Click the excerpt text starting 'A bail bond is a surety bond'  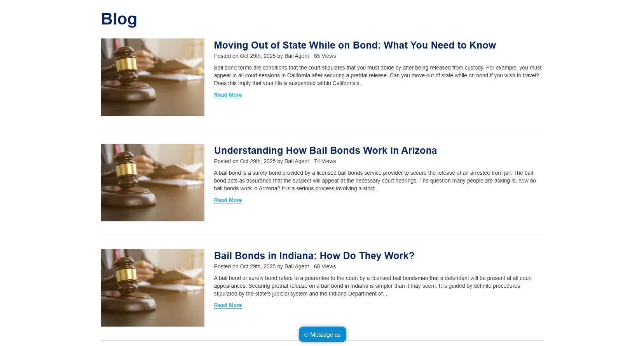(375, 181)
